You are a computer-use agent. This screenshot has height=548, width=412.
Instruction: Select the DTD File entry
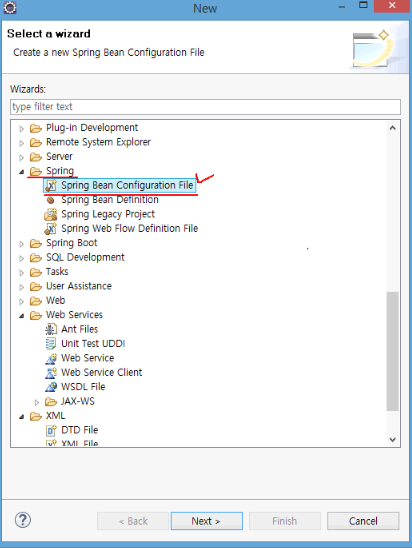coord(80,430)
